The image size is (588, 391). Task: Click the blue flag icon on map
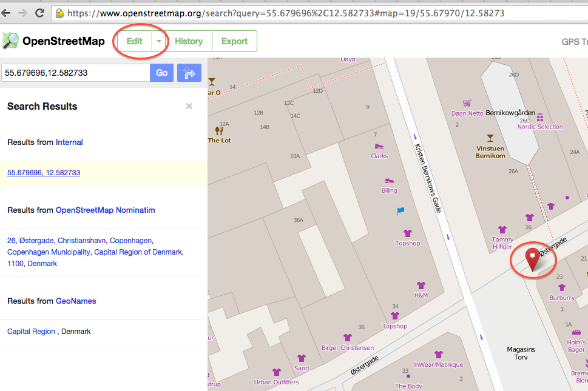[400, 211]
